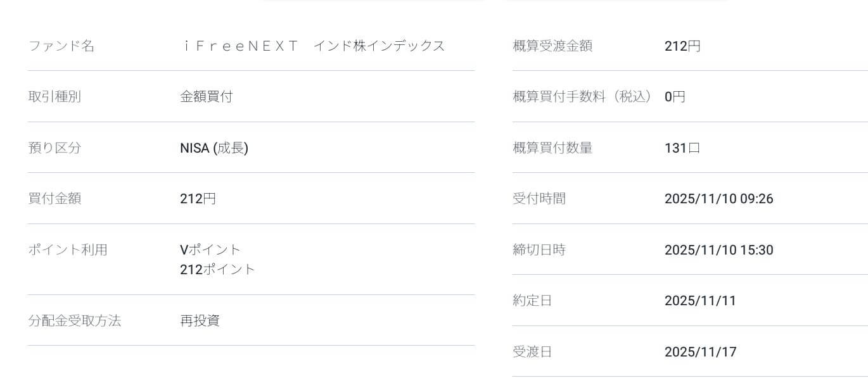Click the 受渡日 date 2025/11/17
This screenshot has height=378, width=868.
[x=700, y=352]
